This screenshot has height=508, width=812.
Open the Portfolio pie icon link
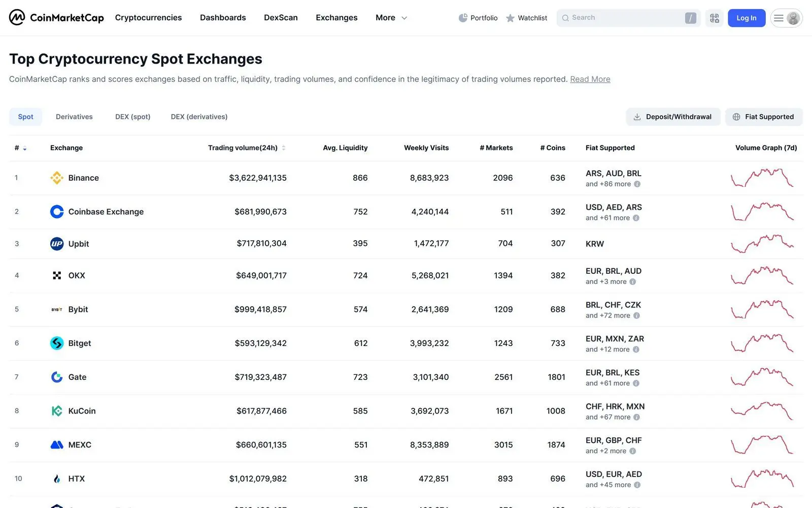click(x=478, y=18)
